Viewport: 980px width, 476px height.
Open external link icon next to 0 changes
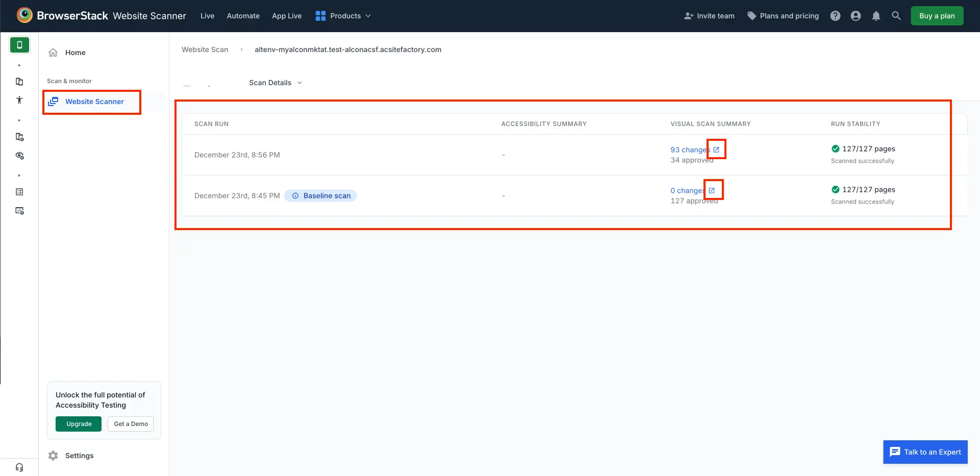[x=712, y=190]
